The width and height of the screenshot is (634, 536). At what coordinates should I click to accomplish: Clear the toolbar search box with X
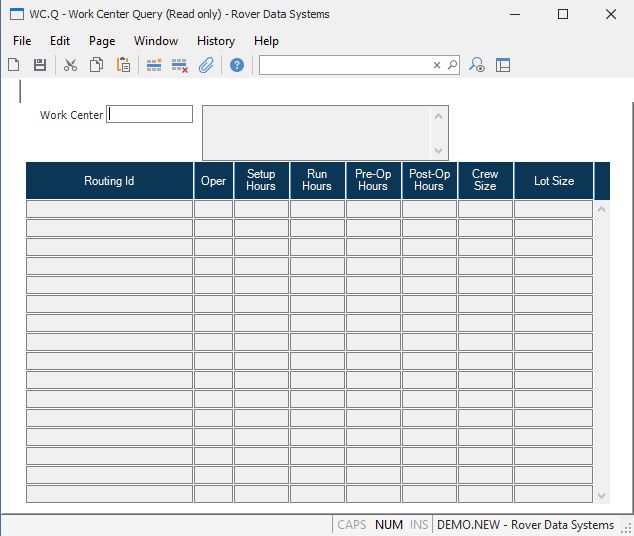click(437, 65)
